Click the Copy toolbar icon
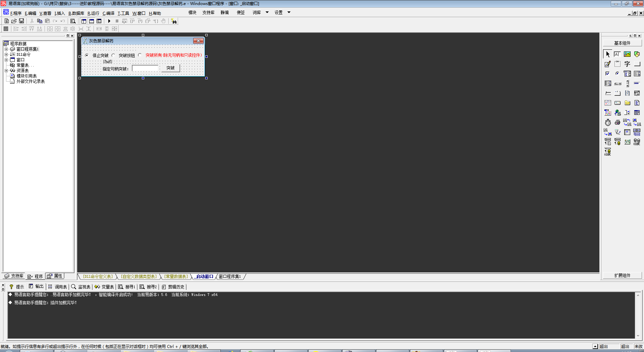This screenshot has width=644, height=352. [40, 21]
